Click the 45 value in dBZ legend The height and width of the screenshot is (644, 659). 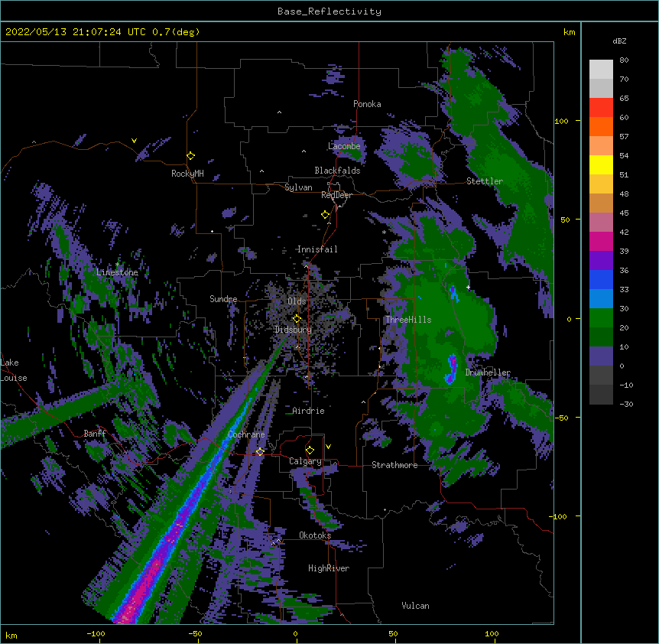pyautogui.click(x=624, y=213)
